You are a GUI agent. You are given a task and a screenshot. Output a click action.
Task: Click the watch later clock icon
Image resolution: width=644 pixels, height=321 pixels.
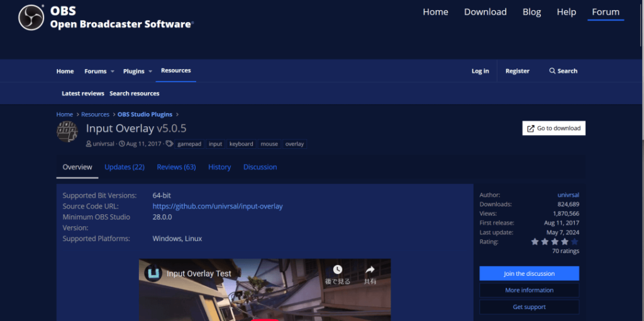click(x=338, y=270)
